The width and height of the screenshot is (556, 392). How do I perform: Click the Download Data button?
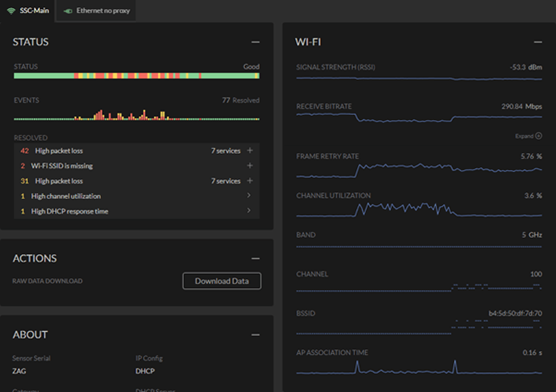pos(222,281)
